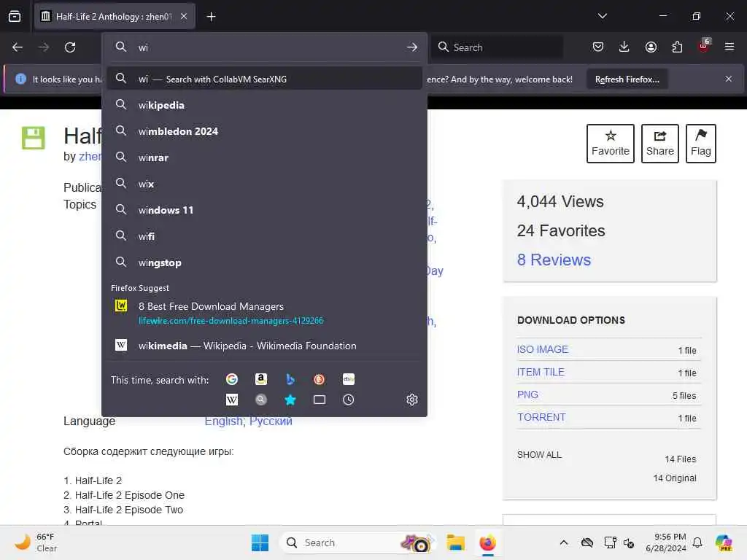Select the Half-Life 2 Anthology tab
This screenshot has width=747, height=560.
click(115, 16)
